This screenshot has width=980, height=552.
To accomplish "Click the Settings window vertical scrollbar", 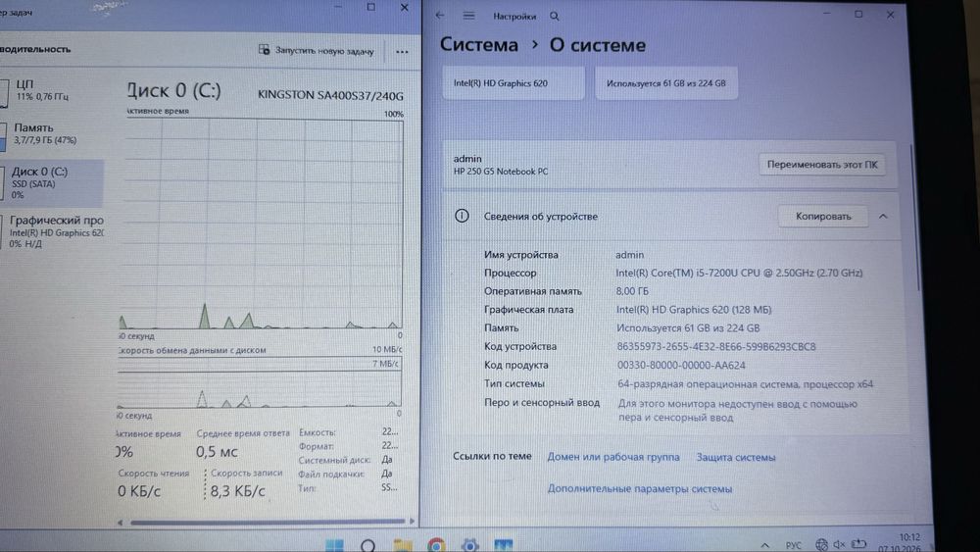I will [x=917, y=218].
